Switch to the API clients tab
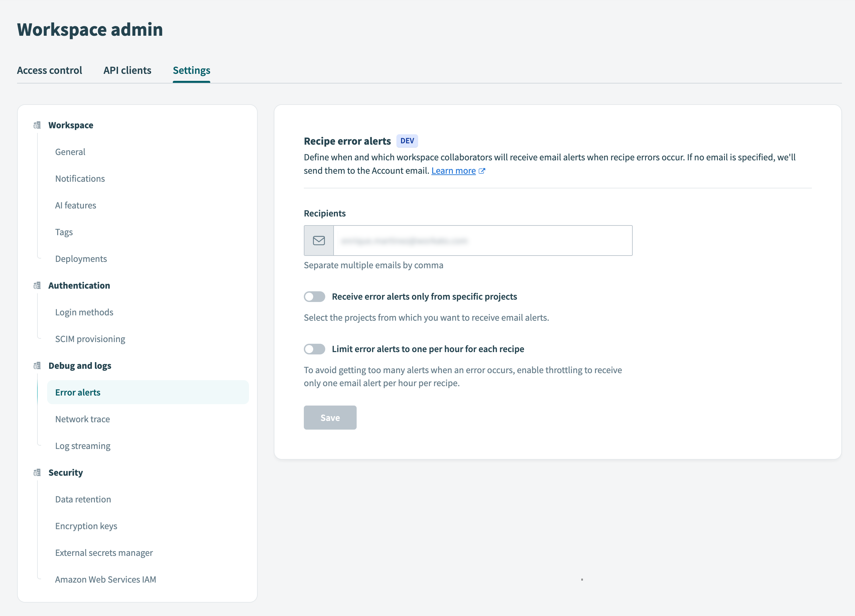Image resolution: width=855 pixels, height=616 pixels. [127, 70]
